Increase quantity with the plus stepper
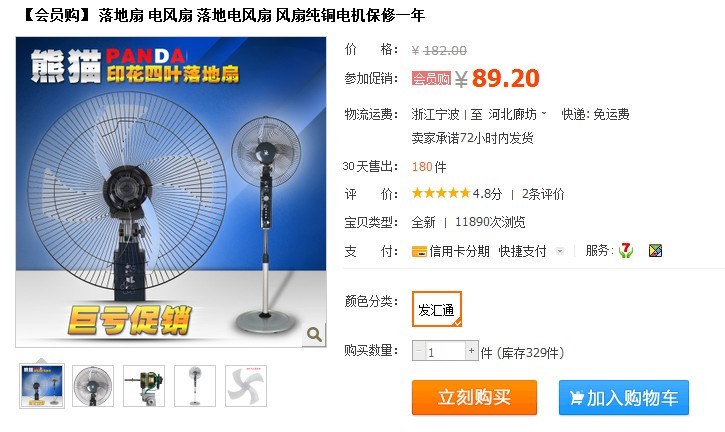 [471, 351]
